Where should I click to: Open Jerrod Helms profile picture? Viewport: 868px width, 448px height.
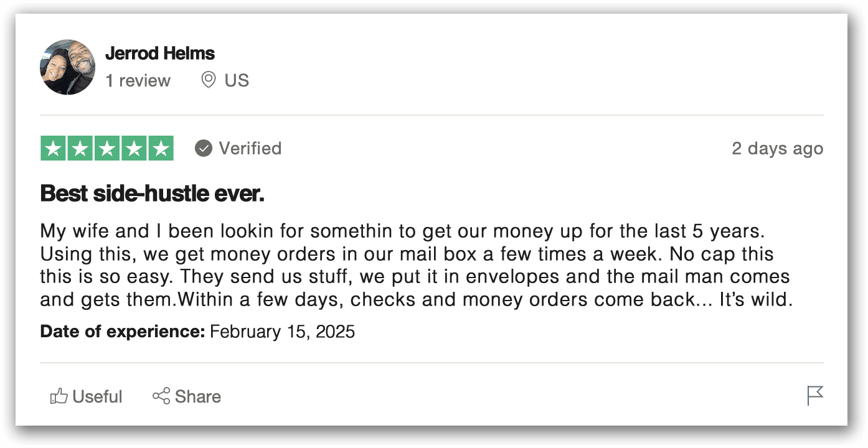tap(67, 67)
